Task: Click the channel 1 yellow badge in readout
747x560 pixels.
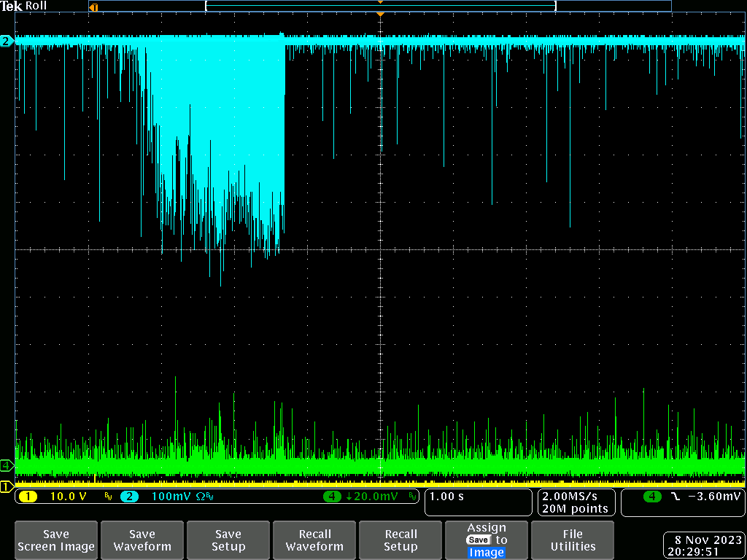Action: pos(27,497)
